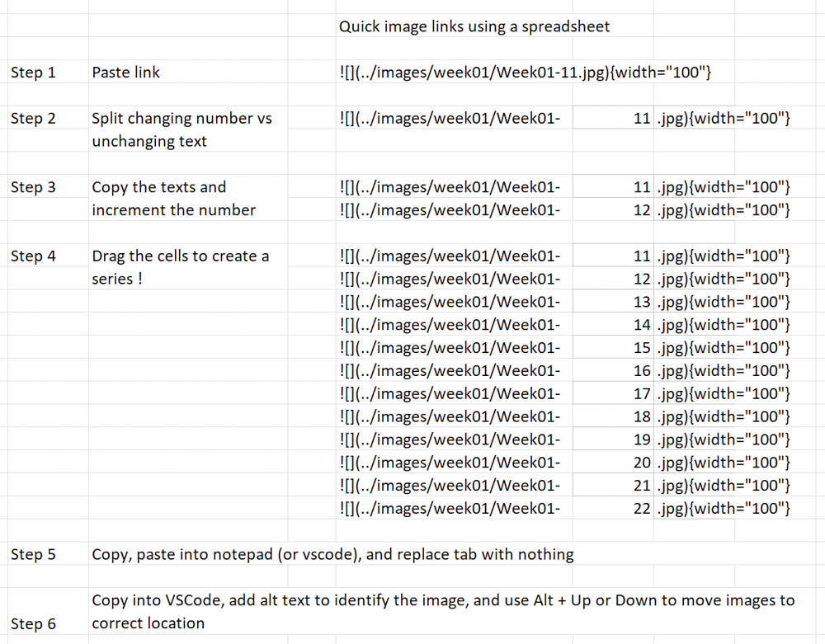Click the .jpg suffix cell beside number 19
The image size is (825, 644).
tap(724, 440)
